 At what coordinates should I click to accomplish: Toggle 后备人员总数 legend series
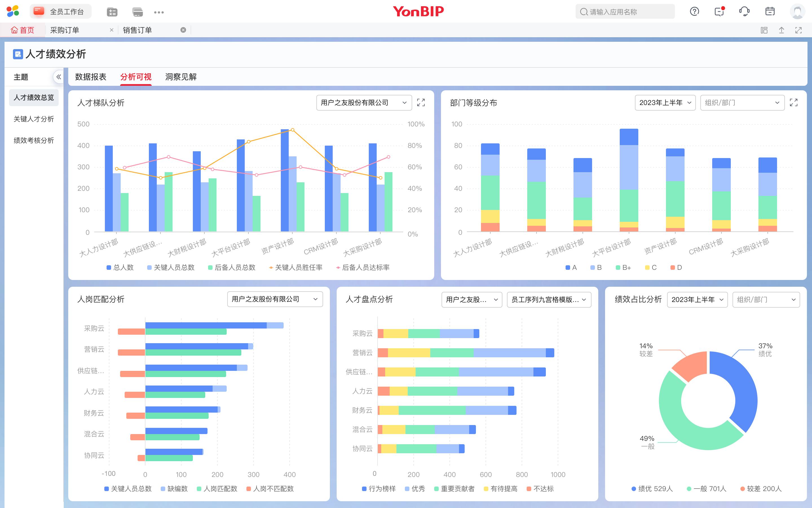(x=231, y=268)
